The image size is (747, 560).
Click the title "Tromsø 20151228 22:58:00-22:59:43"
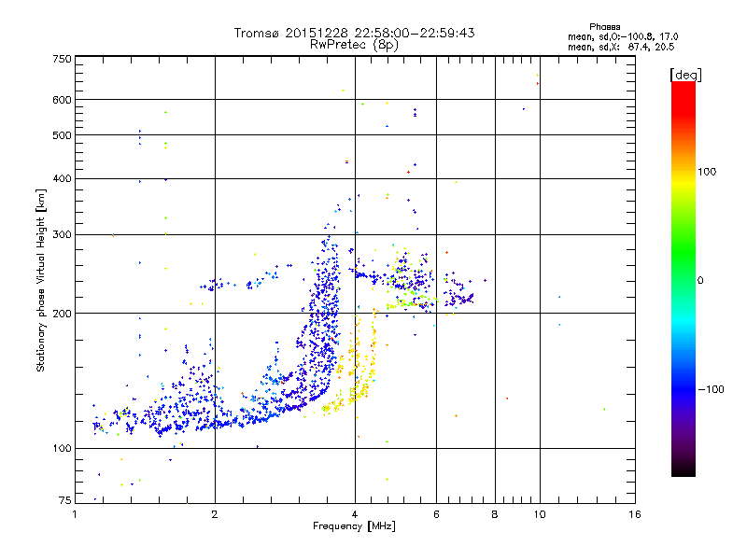tap(354, 33)
